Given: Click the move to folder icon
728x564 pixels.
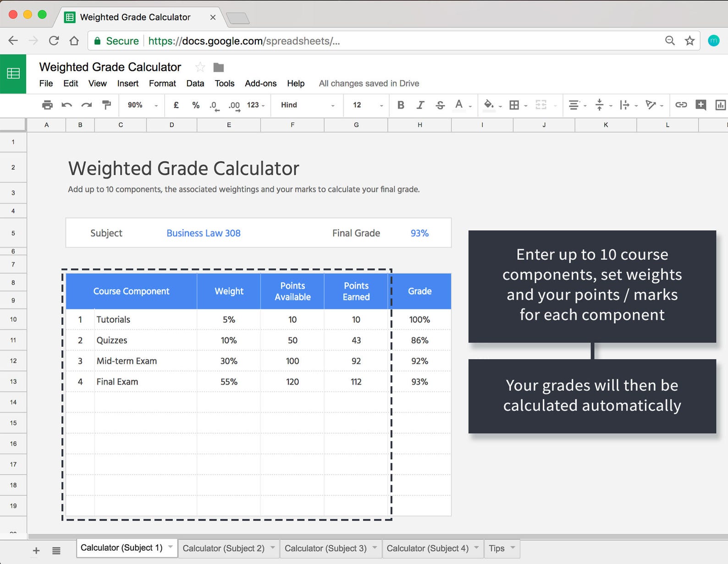Looking at the screenshot, I should click(x=219, y=67).
